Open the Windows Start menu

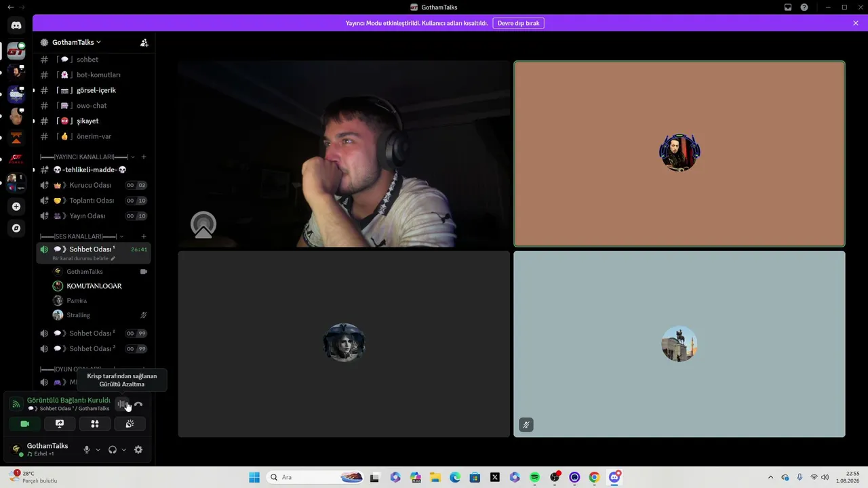coord(254,477)
